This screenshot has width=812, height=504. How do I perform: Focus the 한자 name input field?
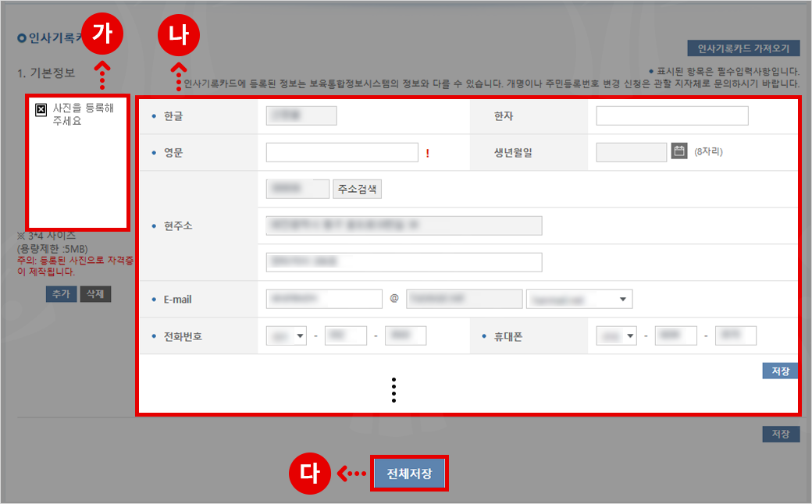[x=671, y=116]
